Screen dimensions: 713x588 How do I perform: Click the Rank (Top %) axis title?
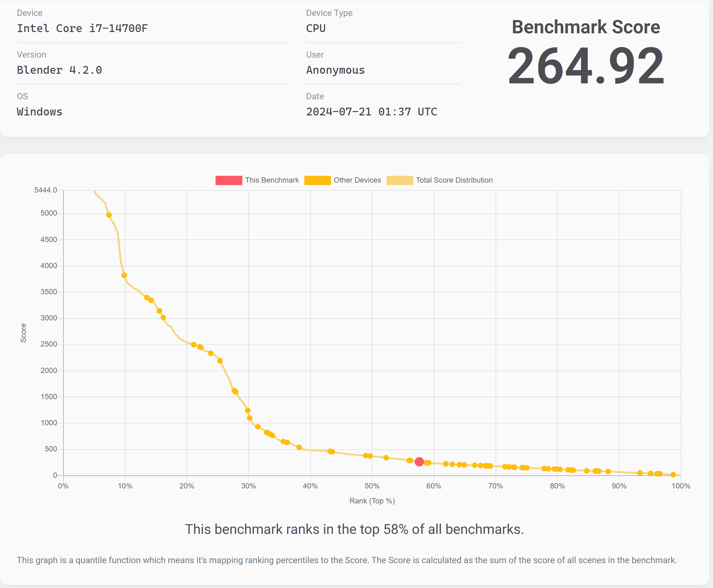[x=372, y=501]
